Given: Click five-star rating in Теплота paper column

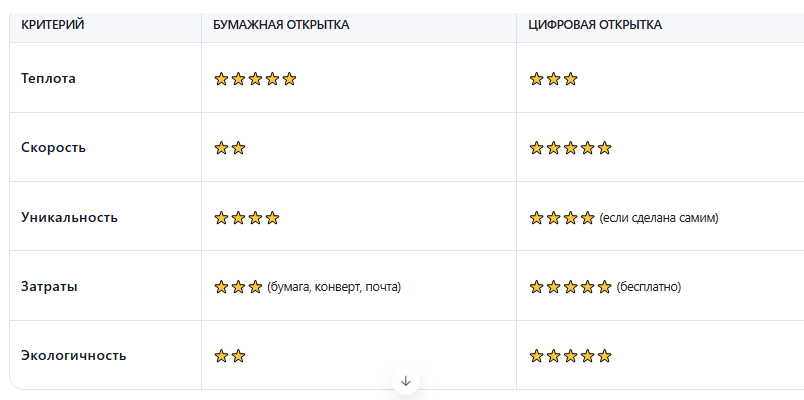Looking at the screenshot, I should click(x=255, y=79).
